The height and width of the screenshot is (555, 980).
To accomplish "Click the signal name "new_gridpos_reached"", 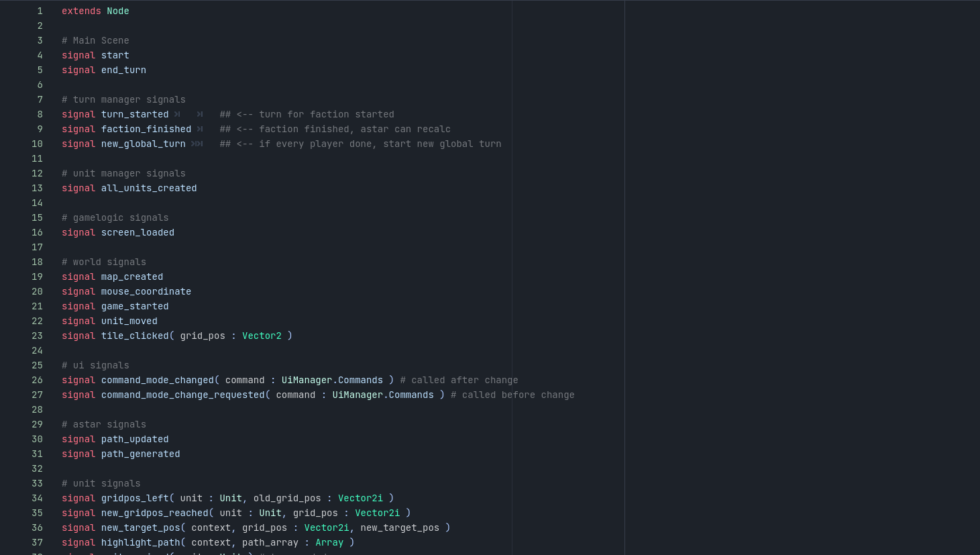I will pos(155,513).
